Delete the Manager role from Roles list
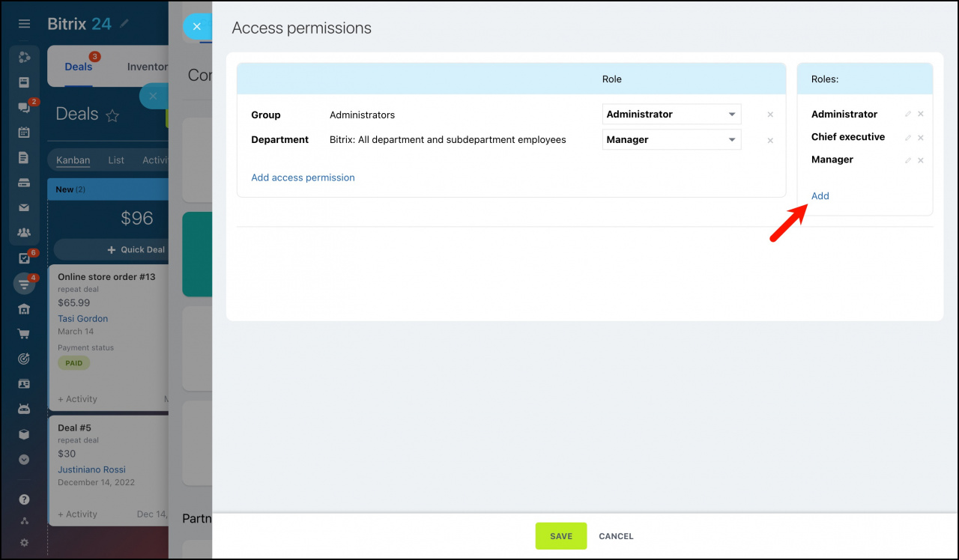Image resolution: width=959 pixels, height=560 pixels. 921,160
